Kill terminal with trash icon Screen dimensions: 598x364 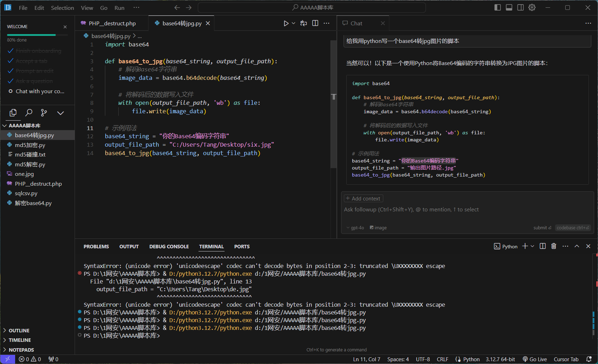point(554,246)
